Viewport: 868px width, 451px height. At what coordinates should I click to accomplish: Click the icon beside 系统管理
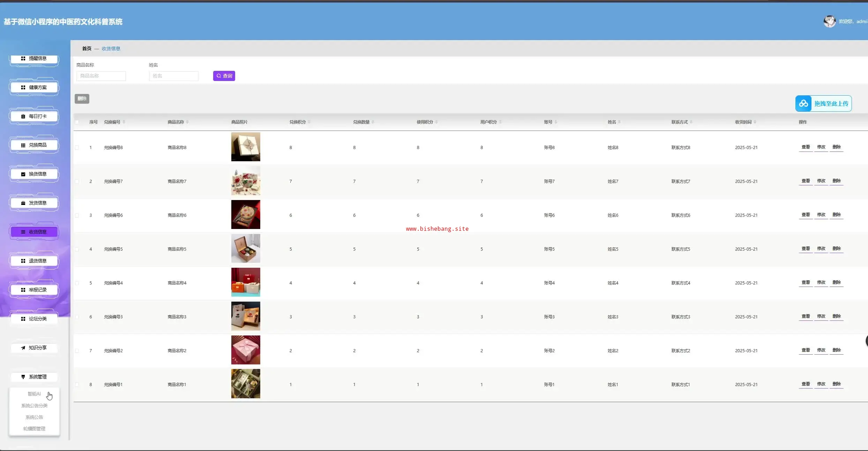23,377
